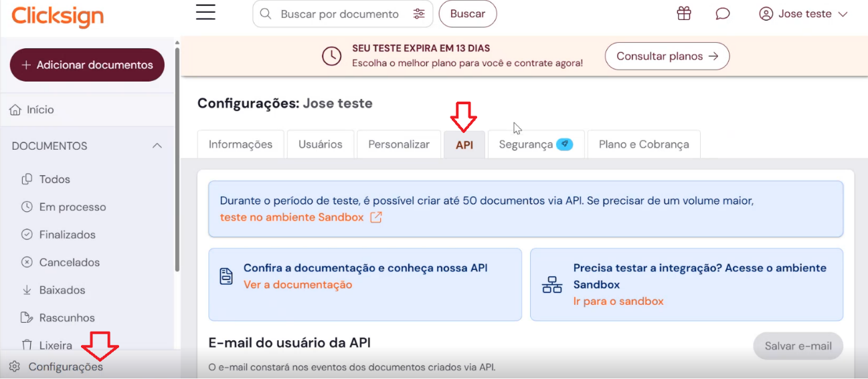Click the E-mail do usuário da API heading
Image resolution: width=868 pixels, height=379 pixels.
coord(290,342)
